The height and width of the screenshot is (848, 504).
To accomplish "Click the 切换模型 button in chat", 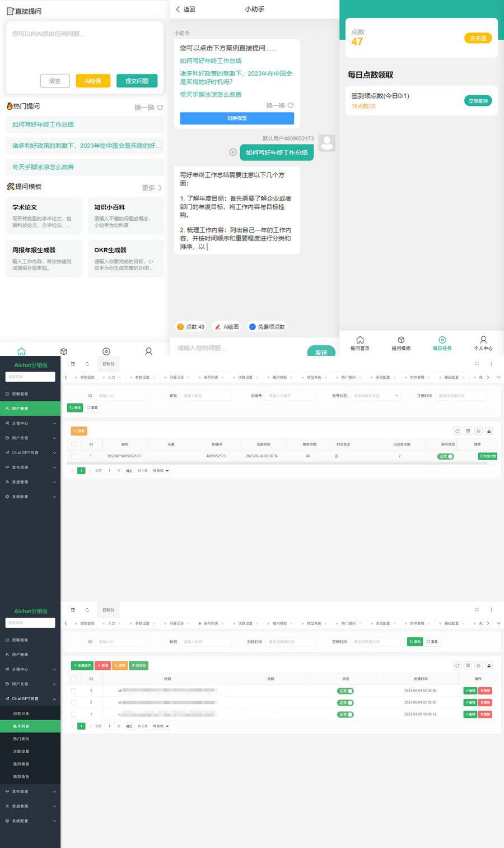I will (x=236, y=118).
